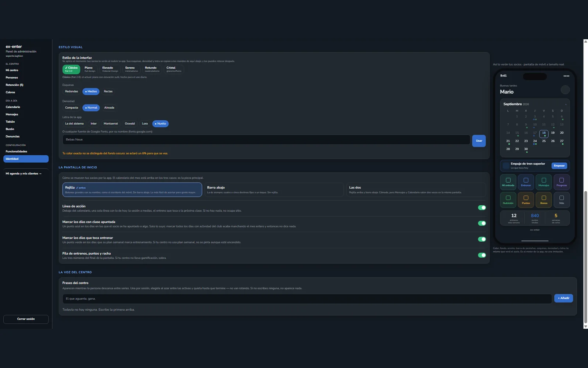Pick the Cristal glassmorphism style
This screenshot has height=368, width=588.
(x=174, y=69)
